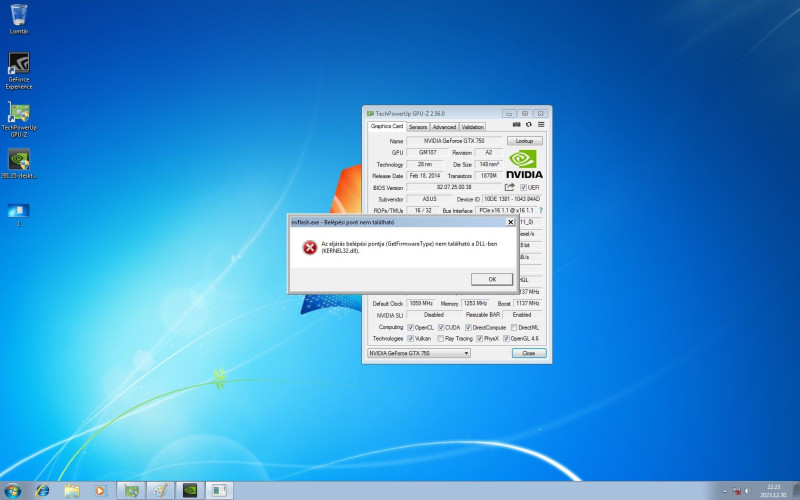The image size is (800, 500).
Task: Click the Resizable BAR field showing Enabled
Action: 522,315
